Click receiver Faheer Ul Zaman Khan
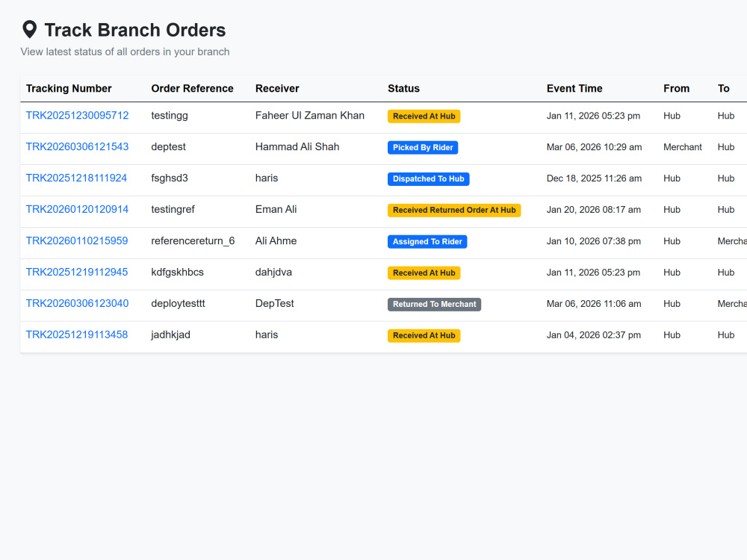Viewport: 747px width, 560px height. 310,116
